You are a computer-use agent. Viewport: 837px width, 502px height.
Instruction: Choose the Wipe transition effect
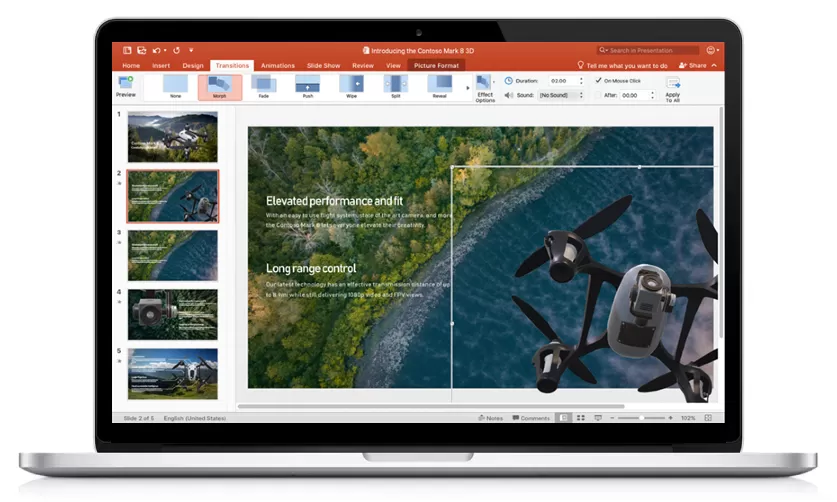(351, 86)
